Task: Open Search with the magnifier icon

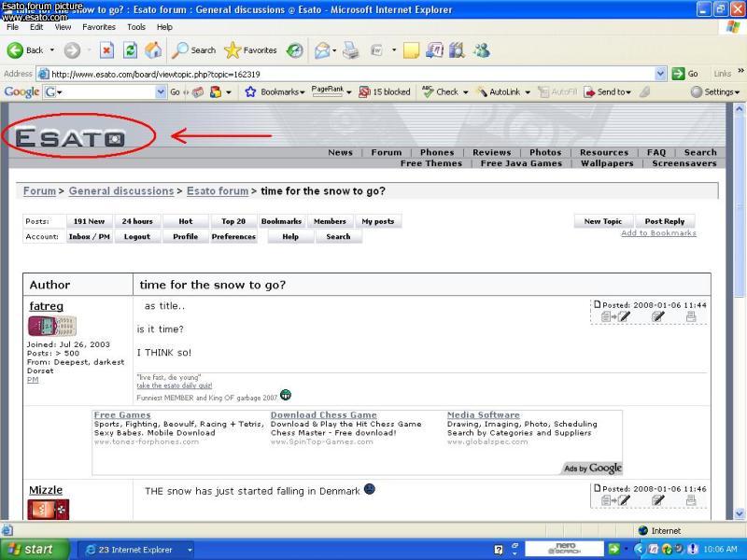Action: [x=194, y=50]
